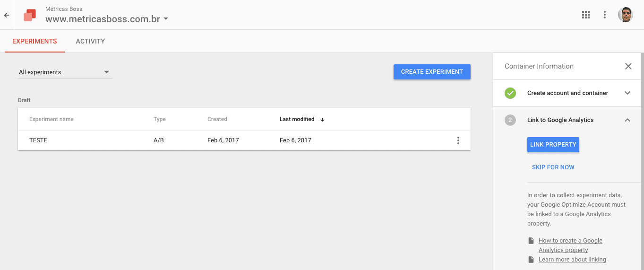Screen dimensions: 644x270
Task: Click the step 2 number badge
Action: (x=510, y=120)
